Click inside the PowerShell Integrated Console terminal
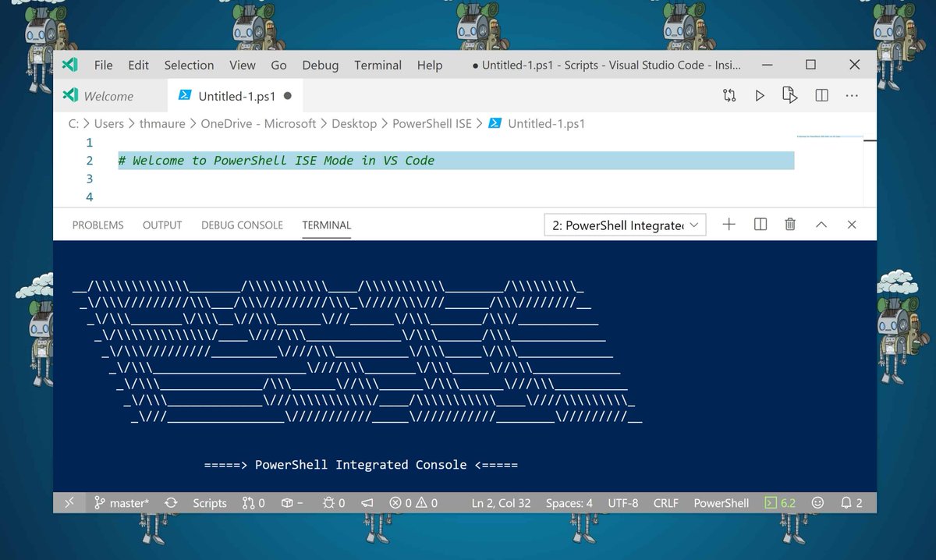This screenshot has width=936, height=560. point(465,365)
